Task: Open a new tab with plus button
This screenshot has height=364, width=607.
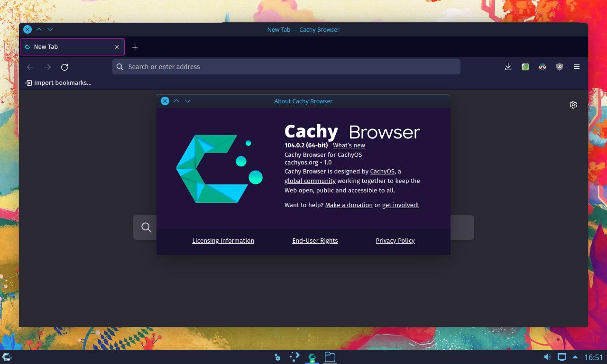Action: click(135, 47)
